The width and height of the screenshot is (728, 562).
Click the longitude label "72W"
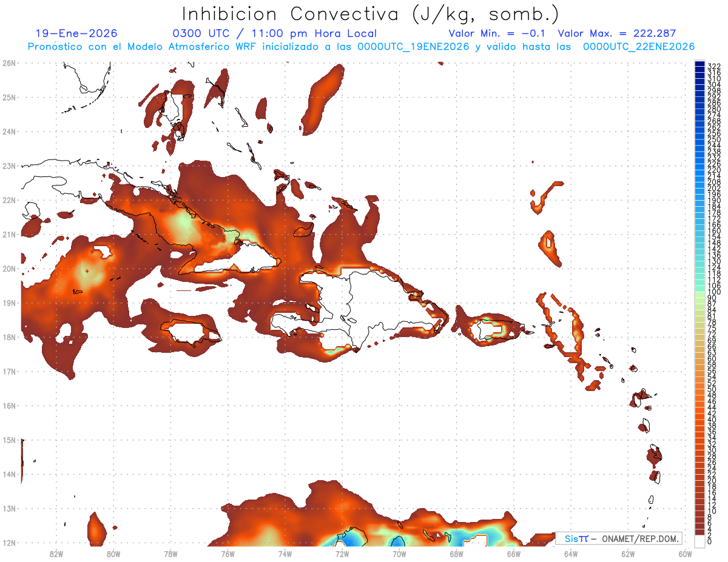tap(342, 554)
